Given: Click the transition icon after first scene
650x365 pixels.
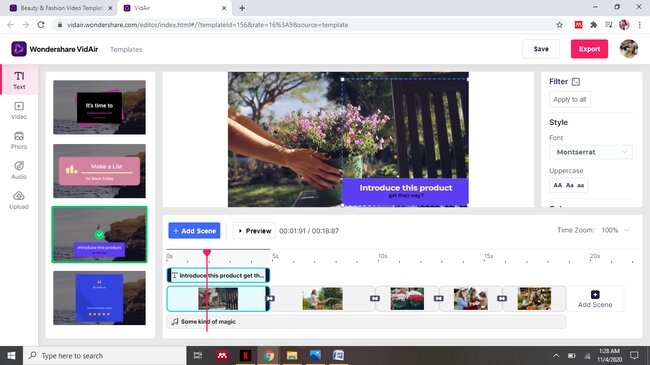Looking at the screenshot, I should pyautogui.click(x=270, y=298).
